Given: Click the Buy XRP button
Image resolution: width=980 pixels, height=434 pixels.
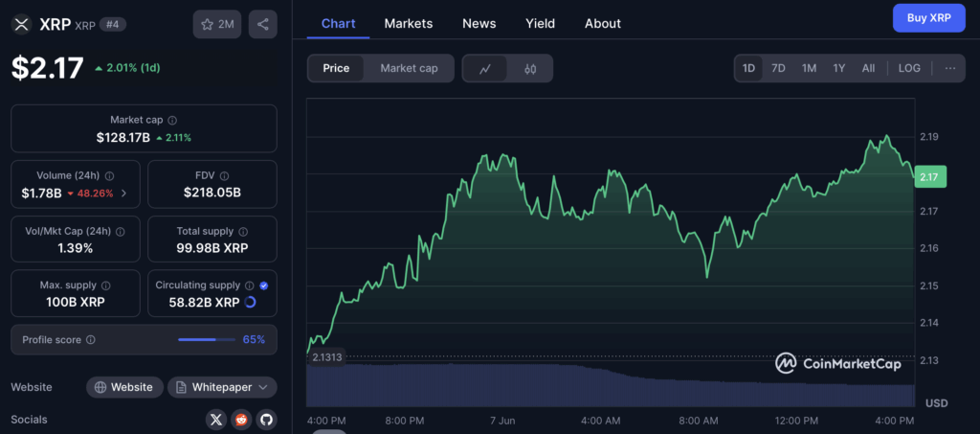Looking at the screenshot, I should (x=928, y=17).
